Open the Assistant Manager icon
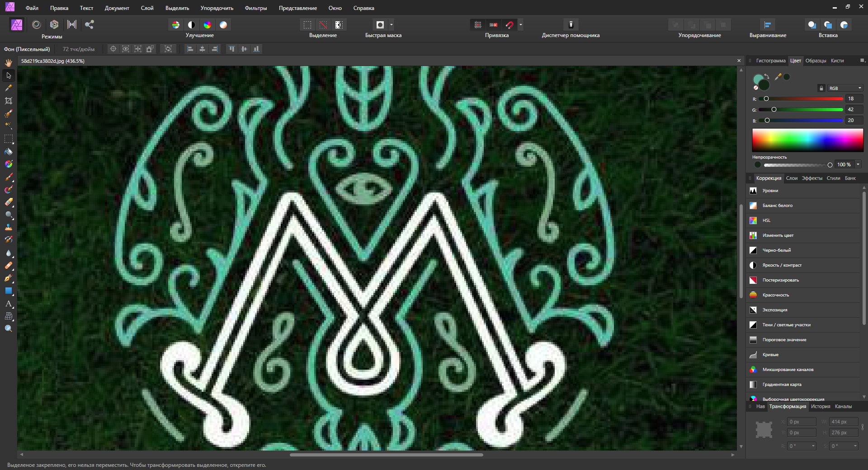Screen dimensions: 868x470 (x=571, y=25)
